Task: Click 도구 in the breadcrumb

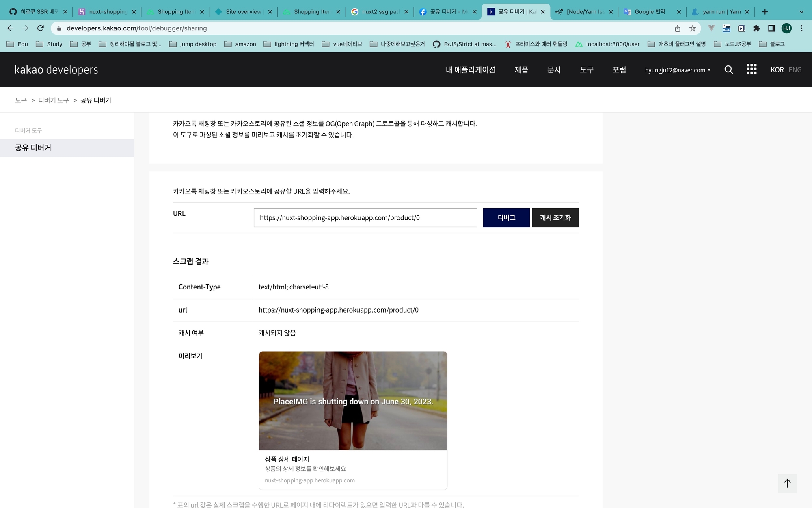Action: click(x=21, y=100)
